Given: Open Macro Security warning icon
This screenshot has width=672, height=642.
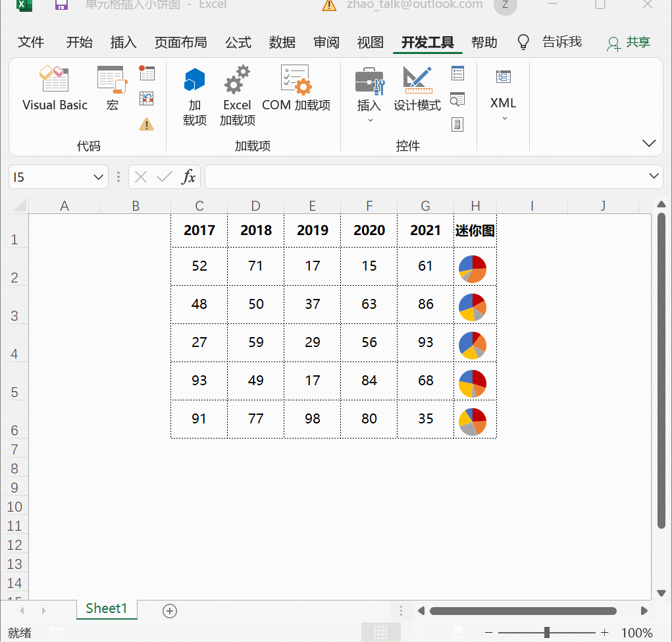Looking at the screenshot, I should pyautogui.click(x=147, y=124).
